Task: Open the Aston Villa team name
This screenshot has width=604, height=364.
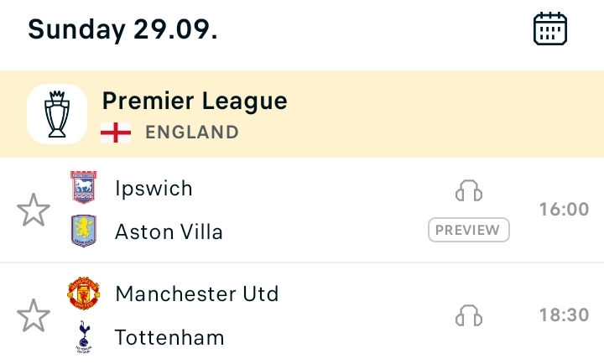Action: 169,231
